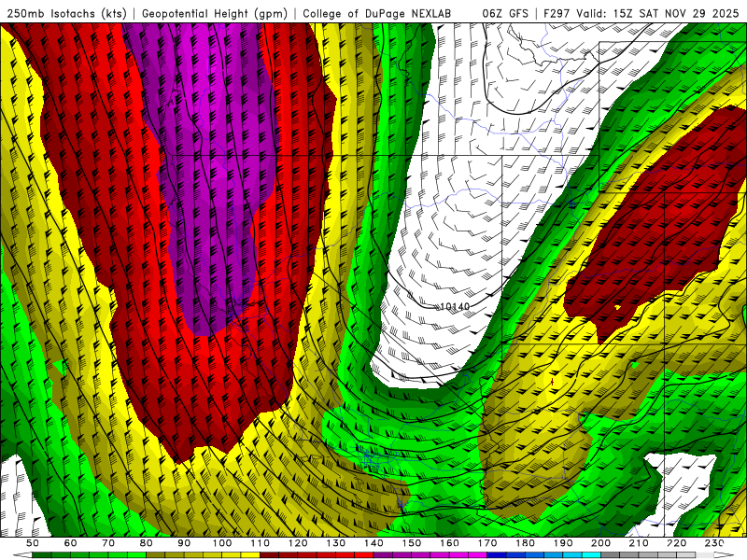Click the 190 value on the legend scale

[563, 543]
